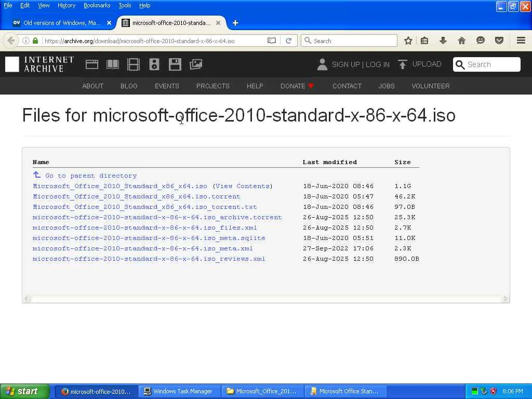Bookmark this page with star icon
Image resolution: width=532 pixels, height=399 pixels.
click(408, 41)
